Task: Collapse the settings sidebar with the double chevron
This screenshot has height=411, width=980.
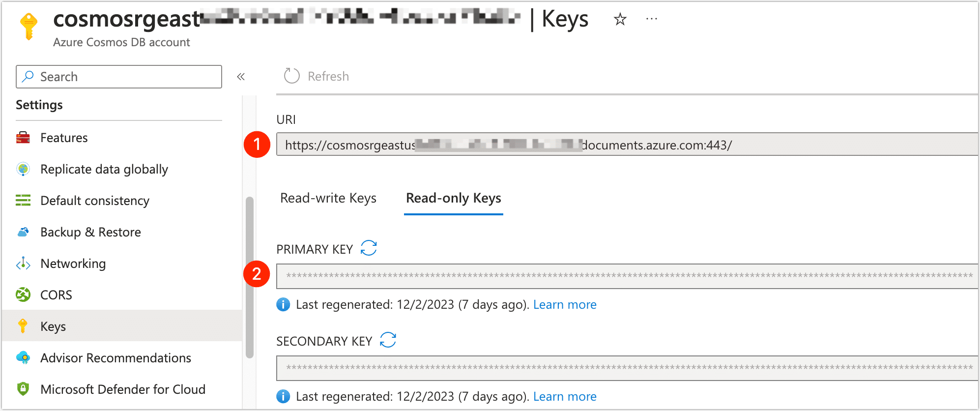Action: [240, 77]
